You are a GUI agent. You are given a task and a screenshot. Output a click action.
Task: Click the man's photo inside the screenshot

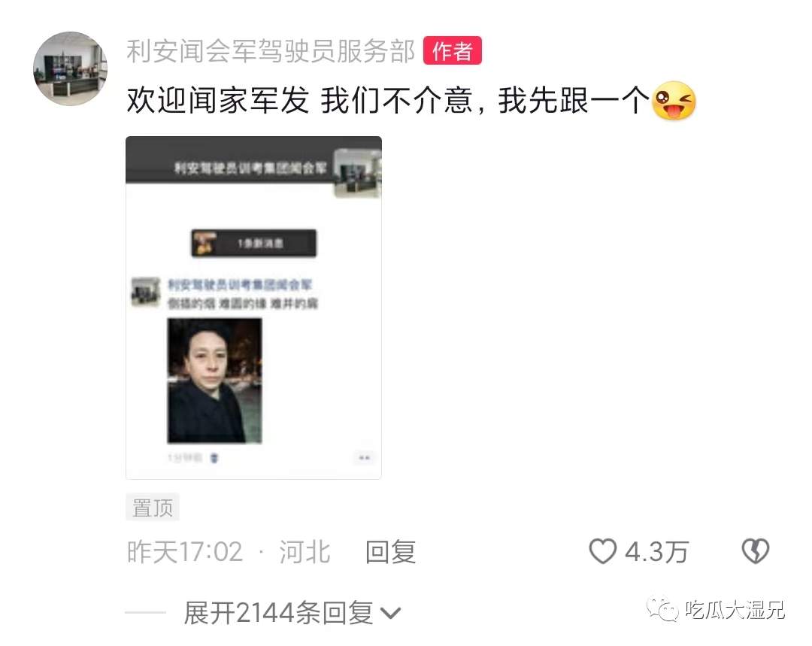(x=214, y=381)
